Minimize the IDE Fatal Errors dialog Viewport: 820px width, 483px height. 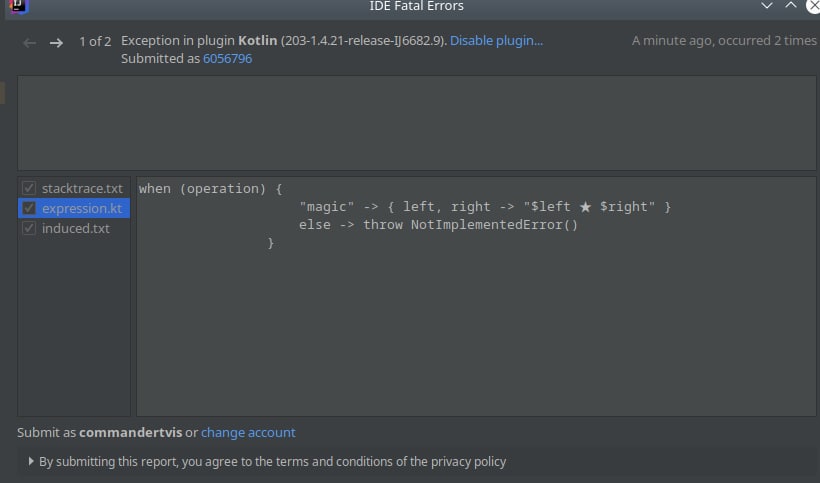coord(765,6)
